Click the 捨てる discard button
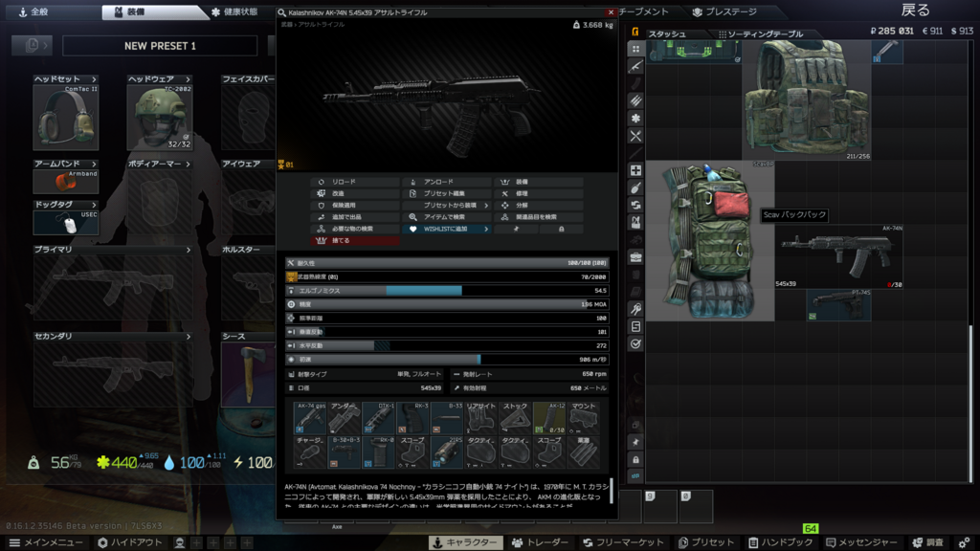 point(355,241)
